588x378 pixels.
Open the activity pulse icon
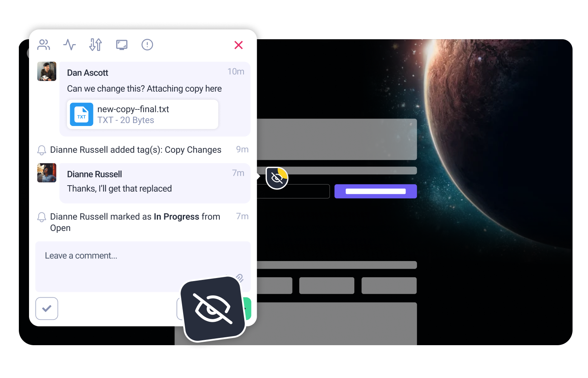coord(69,45)
